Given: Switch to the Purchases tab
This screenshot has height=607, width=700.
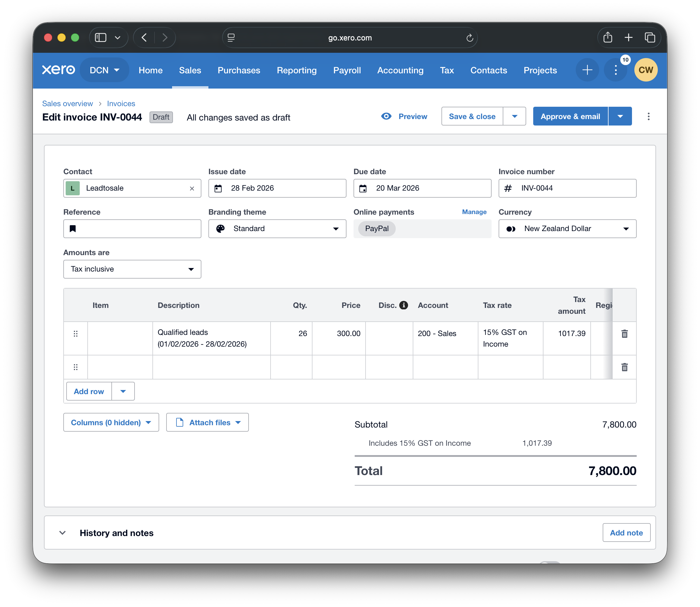Looking at the screenshot, I should pyautogui.click(x=239, y=70).
